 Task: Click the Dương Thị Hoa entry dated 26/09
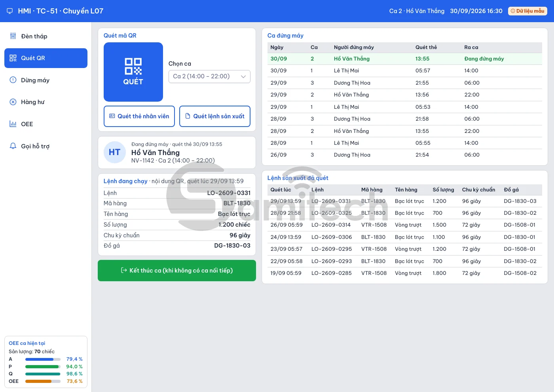pyautogui.click(x=352, y=155)
